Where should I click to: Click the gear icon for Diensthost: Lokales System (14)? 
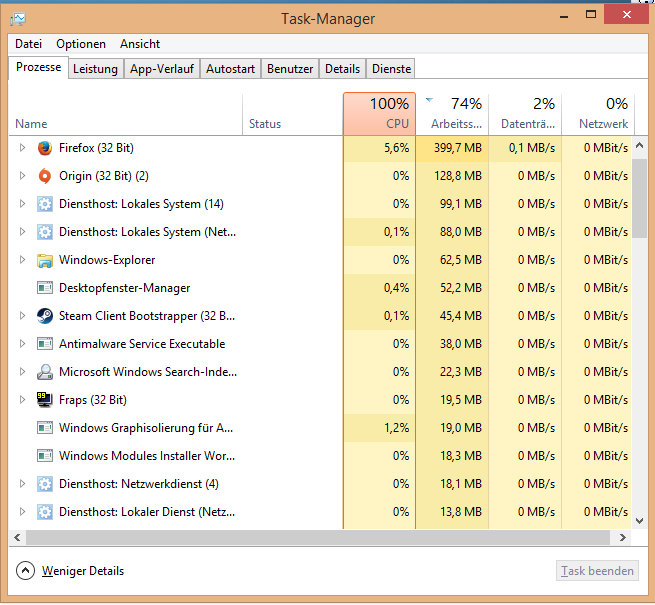point(45,204)
